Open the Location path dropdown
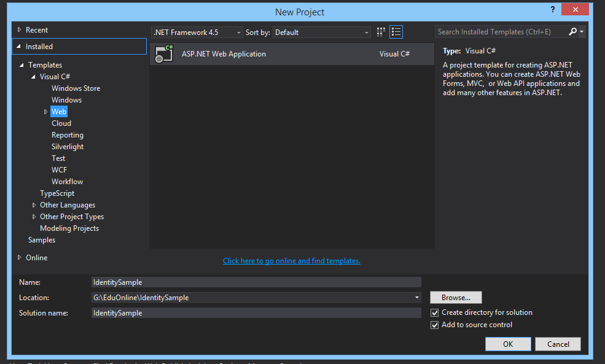The width and height of the screenshot is (605, 364). point(417,298)
